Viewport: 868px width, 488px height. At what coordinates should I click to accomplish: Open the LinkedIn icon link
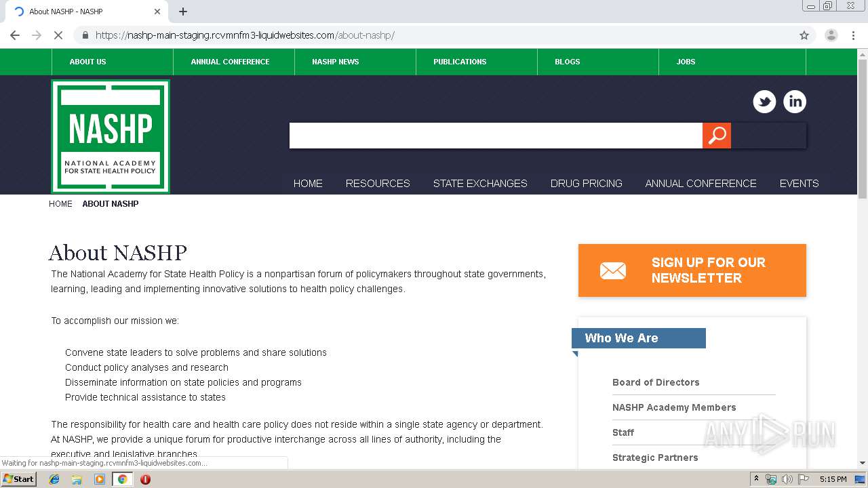(x=795, y=102)
